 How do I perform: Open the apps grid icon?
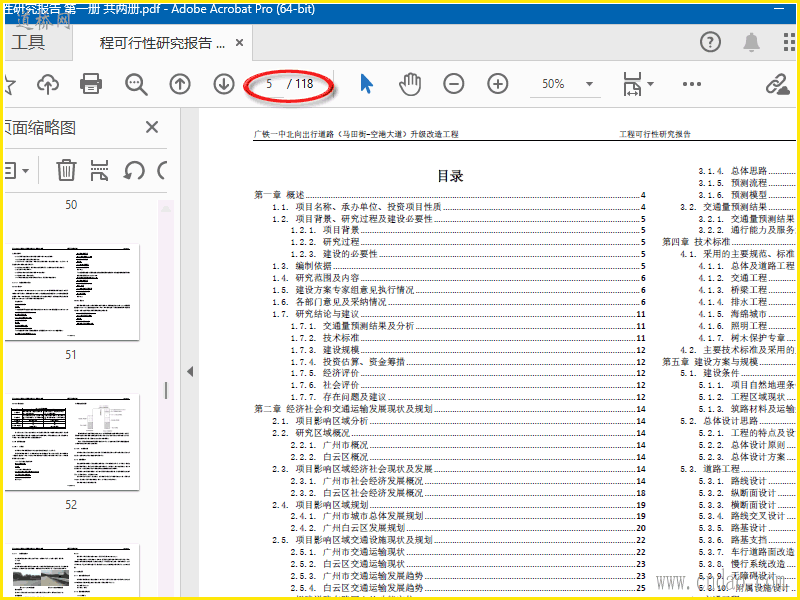(789, 42)
